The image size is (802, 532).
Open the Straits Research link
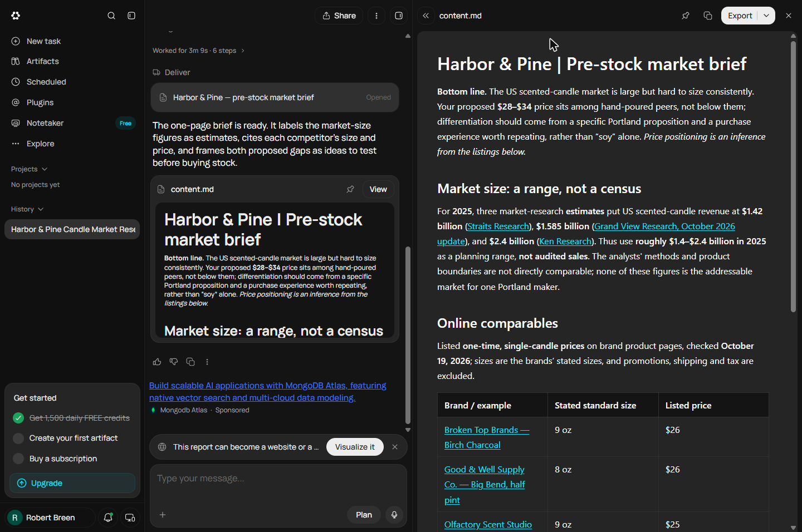pyautogui.click(x=498, y=226)
